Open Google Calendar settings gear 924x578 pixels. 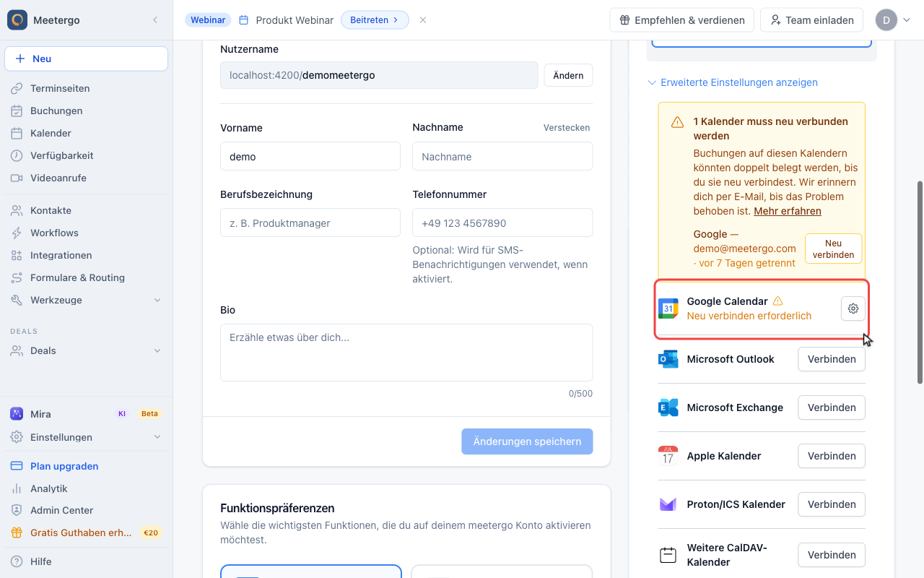[853, 309]
